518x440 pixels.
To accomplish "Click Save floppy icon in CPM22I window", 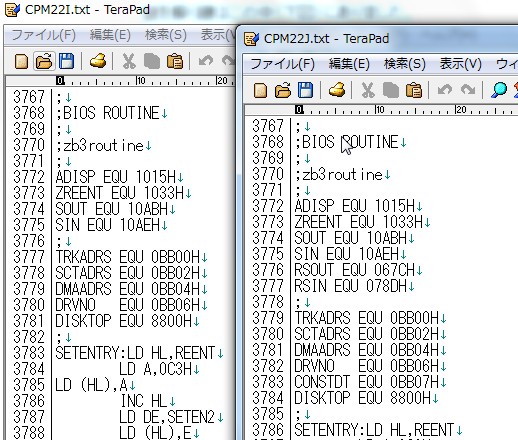I will coord(66,61).
